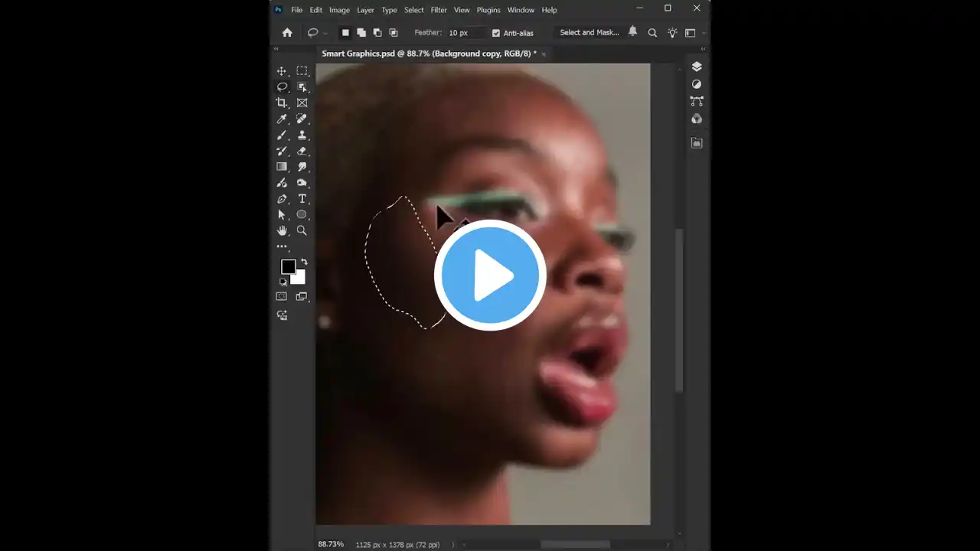Open the Image menu
Screen dimensions: 980x551
pos(339,10)
